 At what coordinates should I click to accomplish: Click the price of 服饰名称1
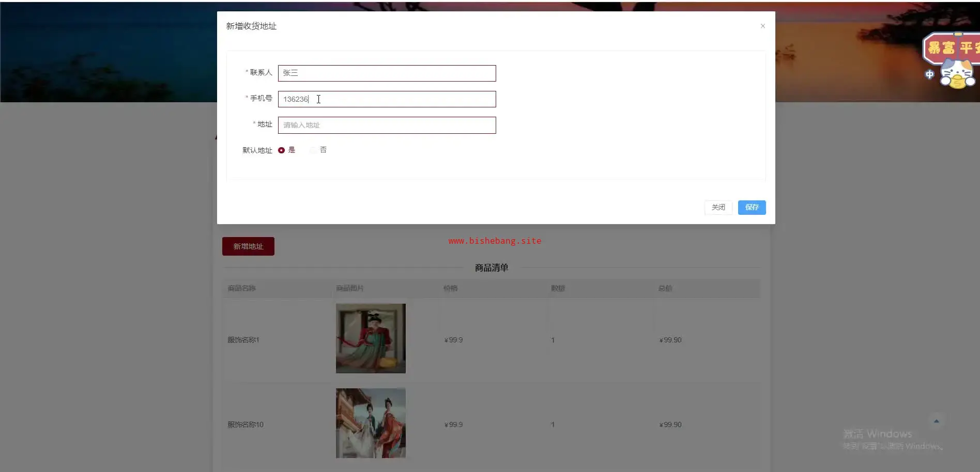(x=453, y=340)
